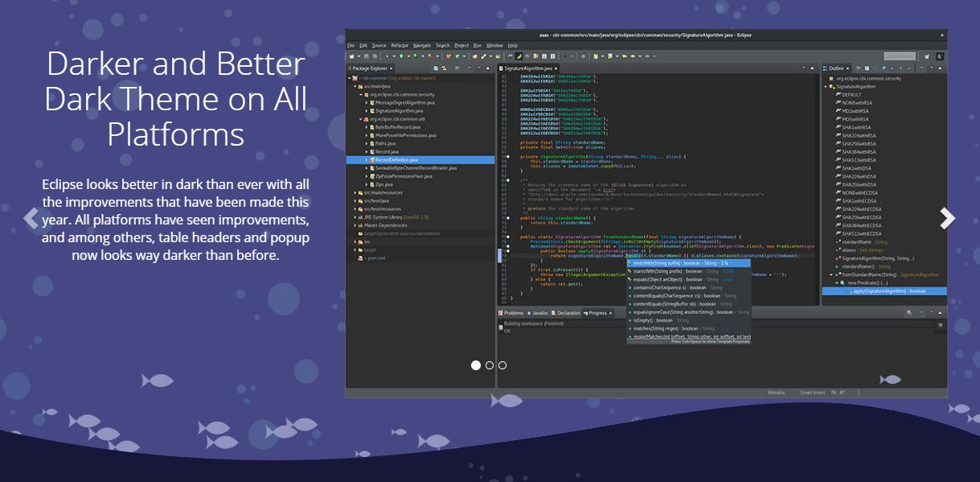980x482 pixels.
Task: Select MorePosixFilePermissions.java file
Action: [x=405, y=135]
